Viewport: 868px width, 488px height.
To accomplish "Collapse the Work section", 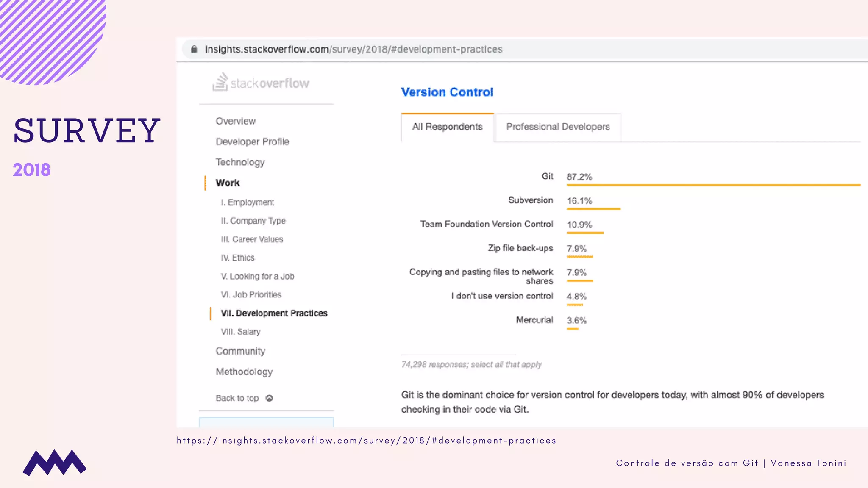I will (228, 183).
